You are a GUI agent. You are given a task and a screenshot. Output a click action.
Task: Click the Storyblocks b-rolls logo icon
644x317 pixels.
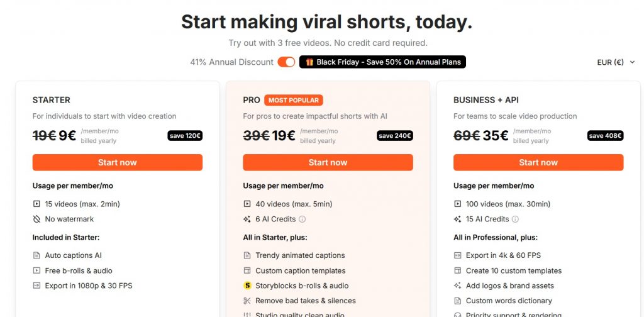coord(247,286)
